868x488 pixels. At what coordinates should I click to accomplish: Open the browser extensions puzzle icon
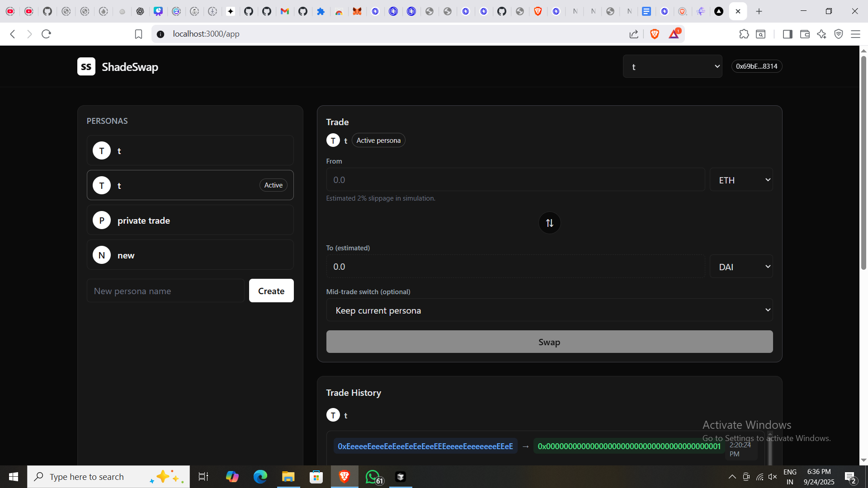(x=744, y=34)
